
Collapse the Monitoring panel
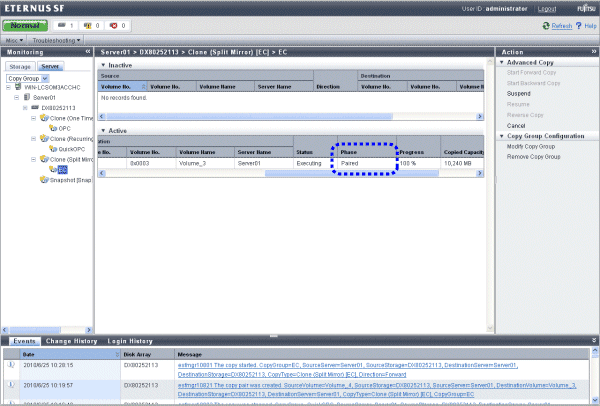[x=88, y=51]
